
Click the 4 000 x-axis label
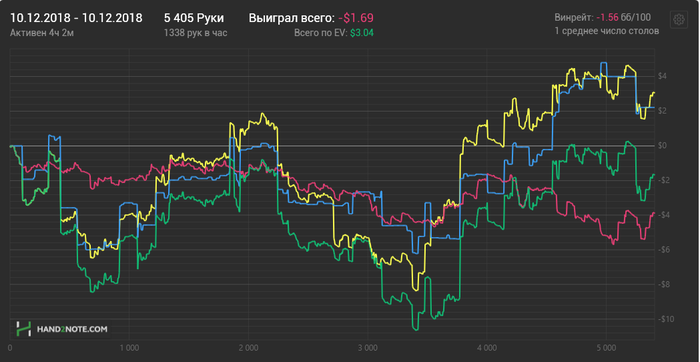tap(487, 347)
